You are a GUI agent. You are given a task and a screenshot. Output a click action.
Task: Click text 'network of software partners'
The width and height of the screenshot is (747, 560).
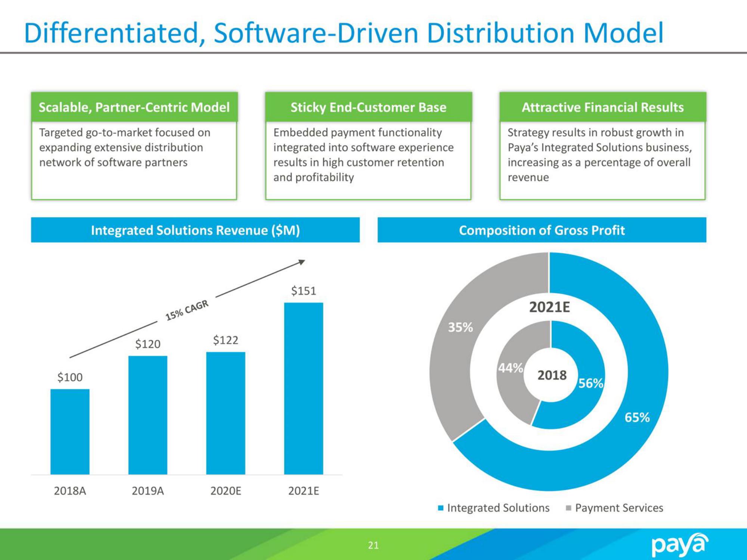pyautogui.click(x=113, y=162)
